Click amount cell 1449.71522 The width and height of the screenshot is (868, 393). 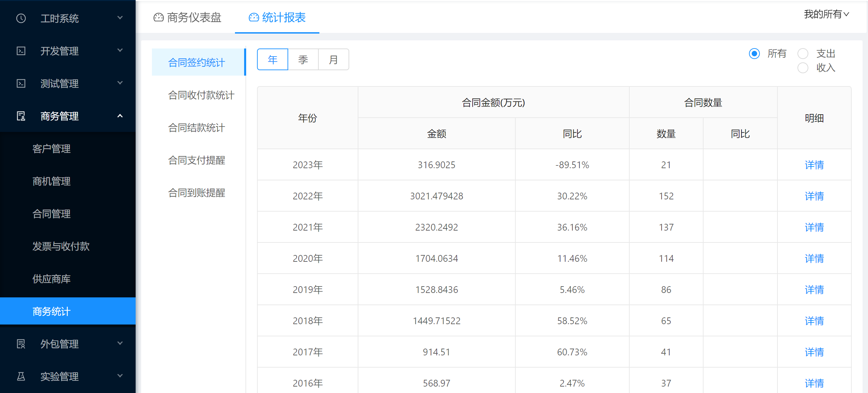click(436, 321)
